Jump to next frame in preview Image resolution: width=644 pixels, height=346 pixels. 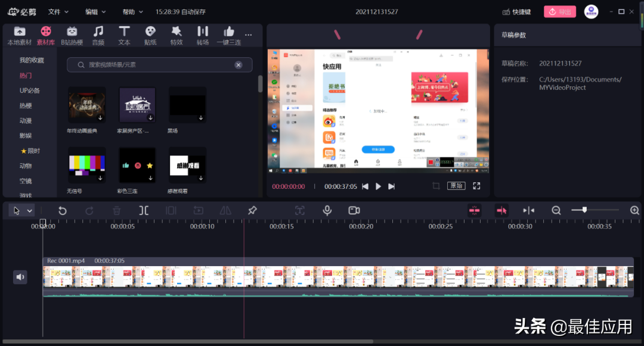(x=391, y=186)
